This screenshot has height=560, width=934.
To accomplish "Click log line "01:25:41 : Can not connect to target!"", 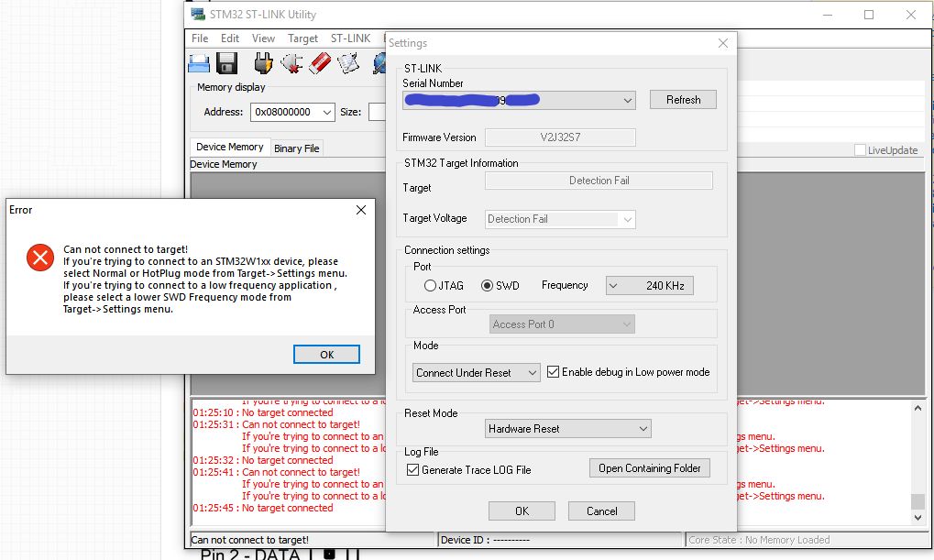I will coord(277,472).
